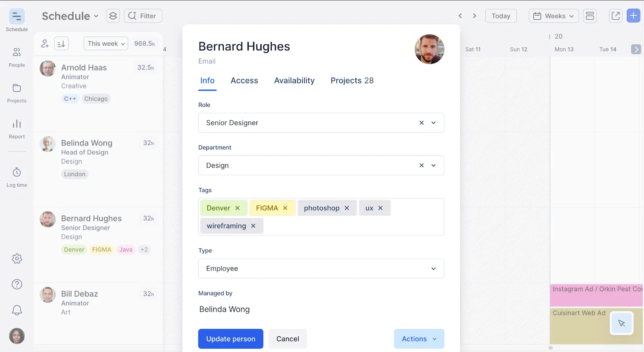Click the export/share icon
This screenshot has height=352, width=644.
pos(615,16)
